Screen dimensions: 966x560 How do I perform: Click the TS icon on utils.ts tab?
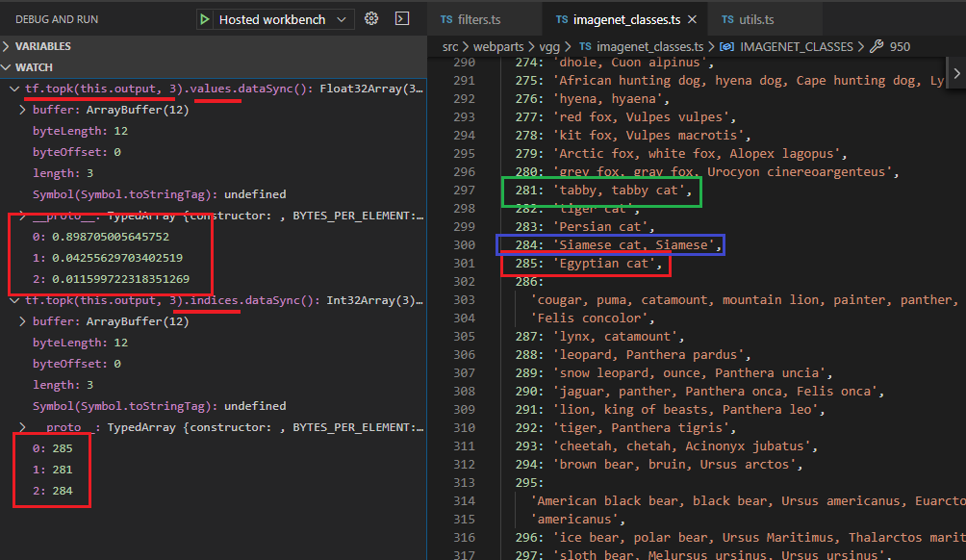[x=727, y=19]
